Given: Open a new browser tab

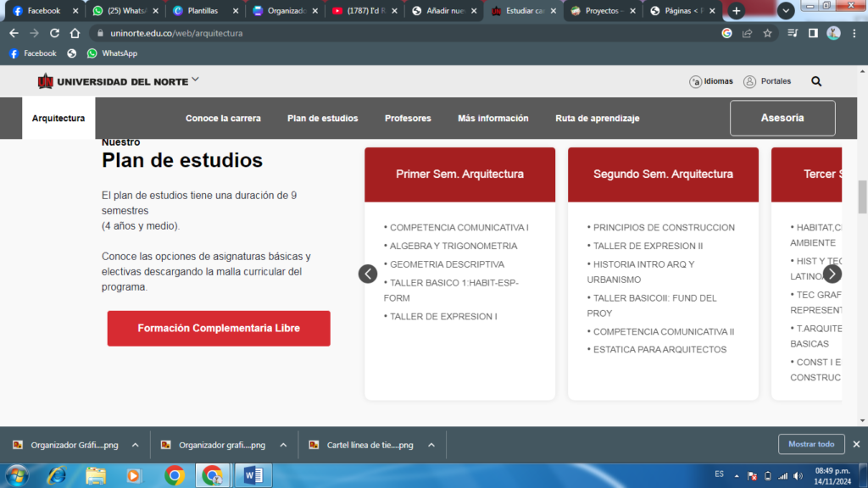Looking at the screenshot, I should [x=737, y=11].
